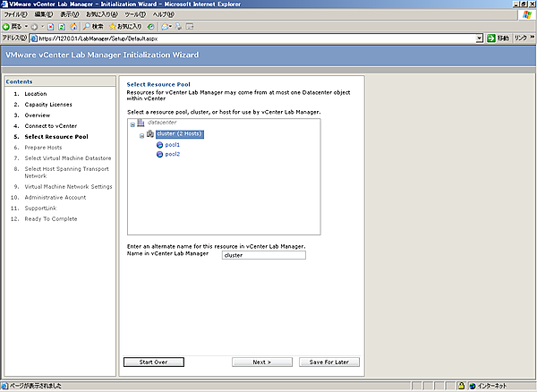Select the pool2 resource pool

(x=172, y=155)
